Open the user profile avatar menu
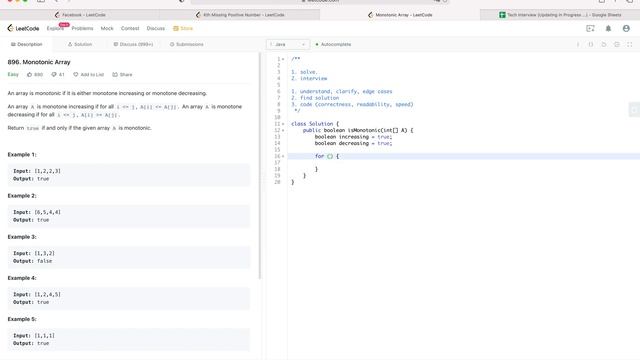This screenshot has width=640, height=360. click(626, 28)
